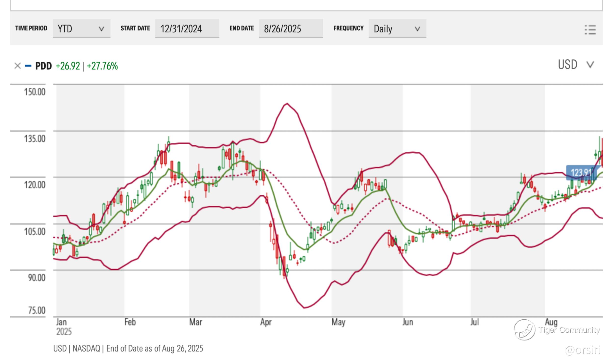Click the chevron arrow beside USD
Image resolution: width=613 pixels, height=364 pixels.
coord(590,65)
